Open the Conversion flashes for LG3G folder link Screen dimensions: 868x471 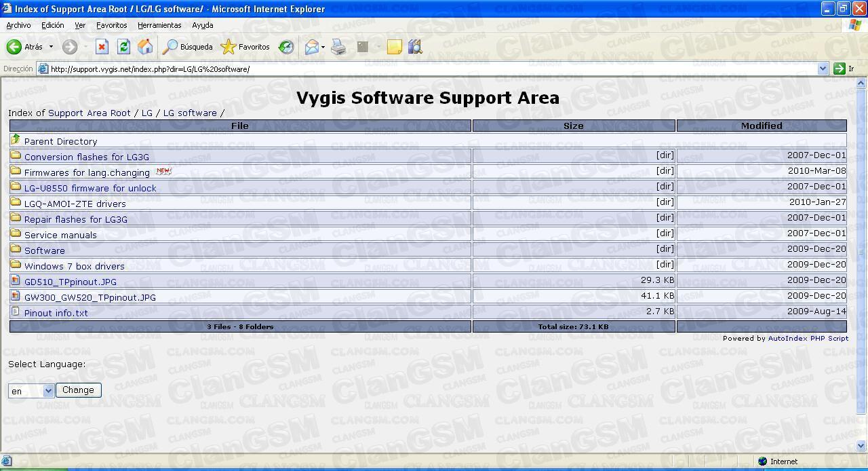[87, 157]
